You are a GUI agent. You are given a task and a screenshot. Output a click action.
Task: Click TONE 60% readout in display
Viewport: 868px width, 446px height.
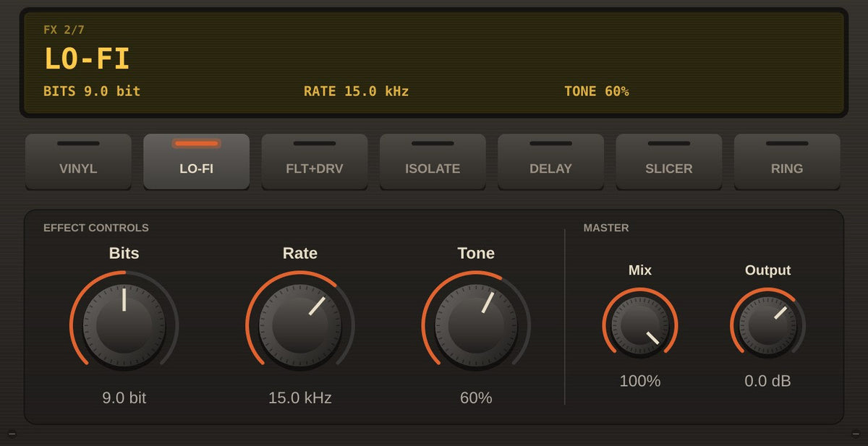597,91
